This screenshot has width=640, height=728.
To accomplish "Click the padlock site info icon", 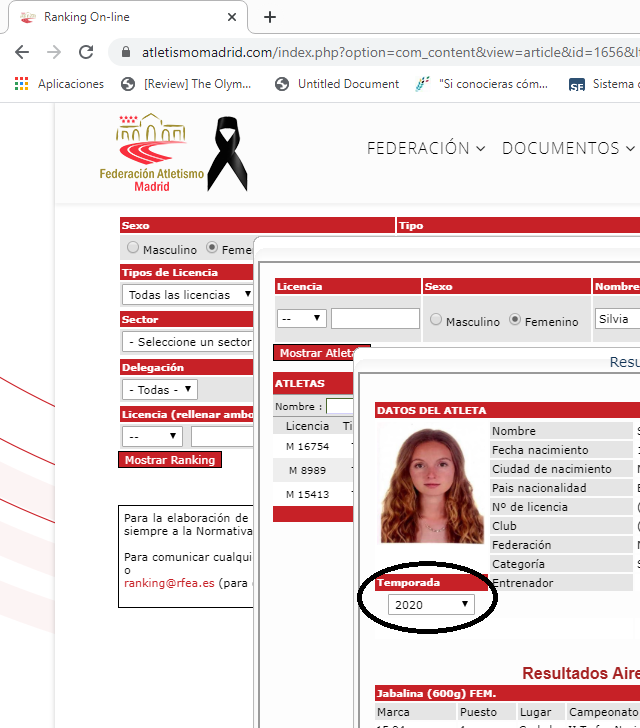I will pyautogui.click(x=126, y=52).
